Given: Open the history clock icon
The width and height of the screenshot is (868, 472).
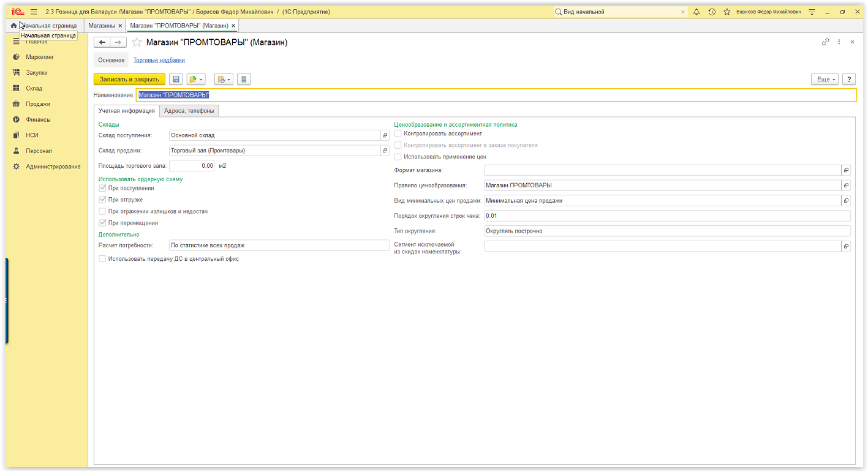Looking at the screenshot, I should point(712,12).
